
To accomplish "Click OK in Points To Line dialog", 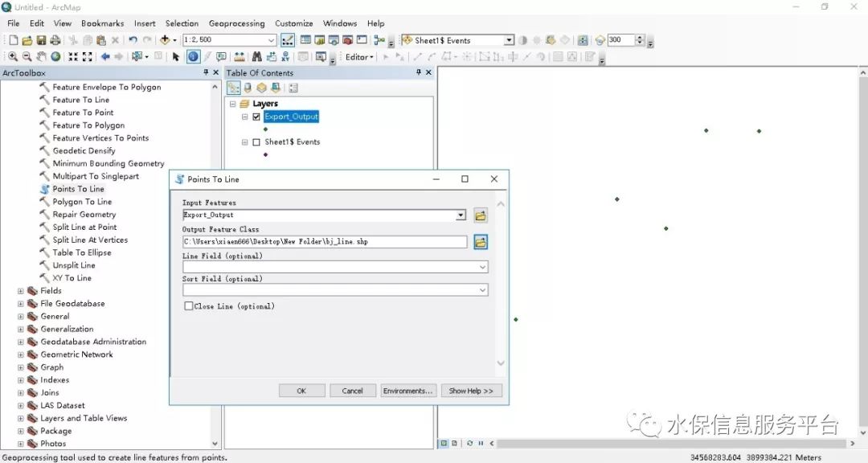I will point(301,391).
